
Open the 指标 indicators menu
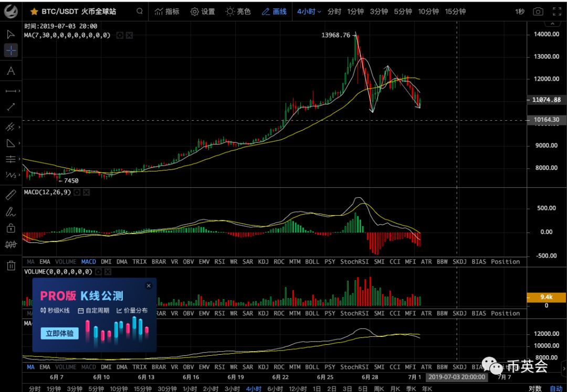(167, 12)
